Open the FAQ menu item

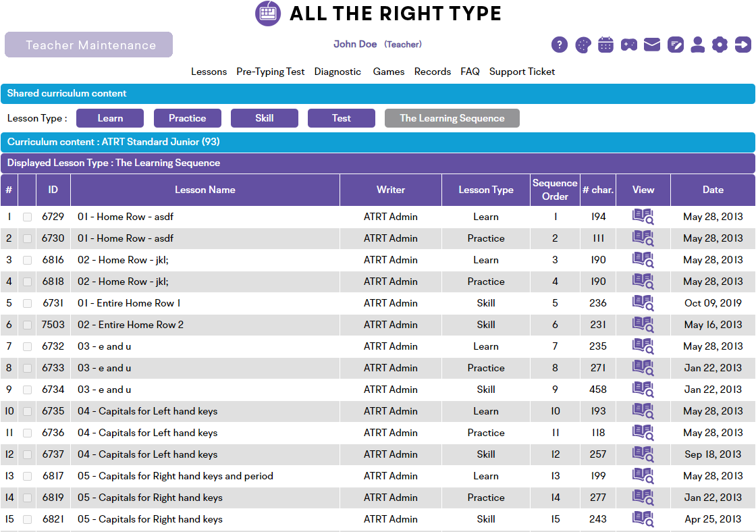click(x=470, y=72)
